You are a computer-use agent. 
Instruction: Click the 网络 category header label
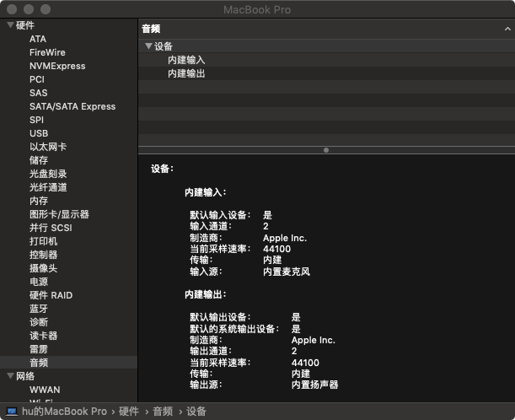click(x=25, y=376)
